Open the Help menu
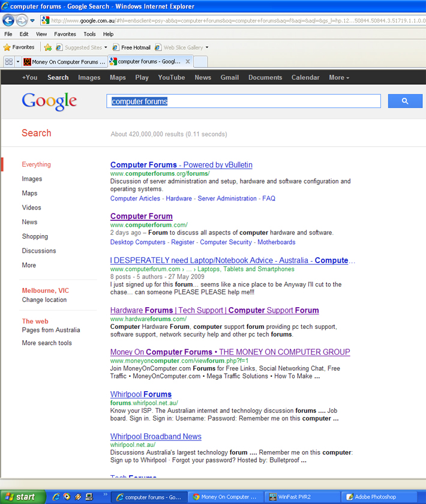426x504 pixels. click(108, 34)
